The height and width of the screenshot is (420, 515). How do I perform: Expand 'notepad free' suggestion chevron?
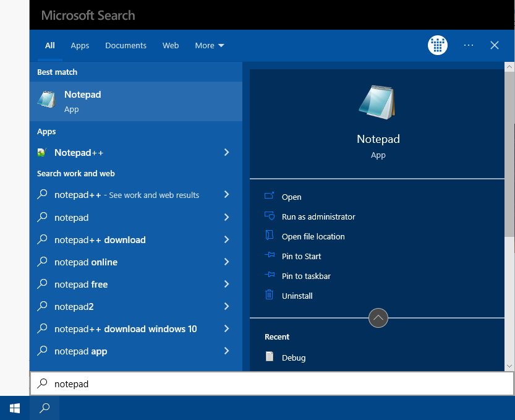226,285
